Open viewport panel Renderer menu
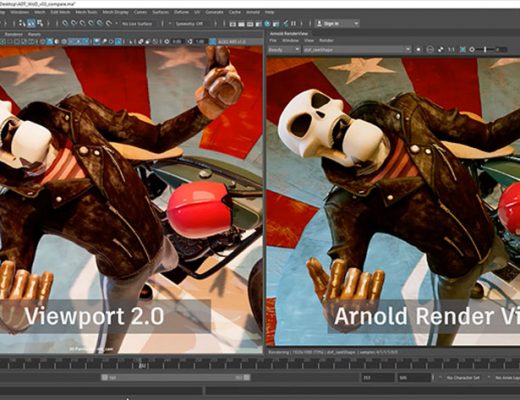Screen dimensions: 520x400 pos(14,34)
